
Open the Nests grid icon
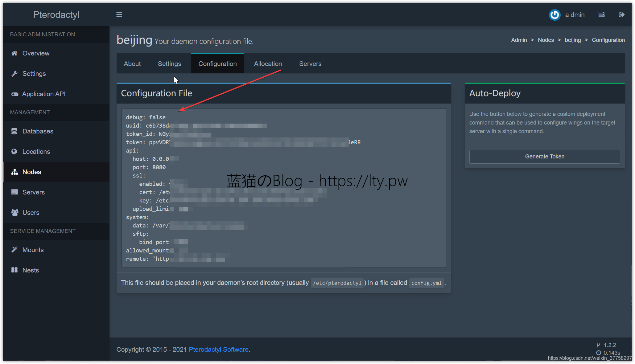pos(14,270)
